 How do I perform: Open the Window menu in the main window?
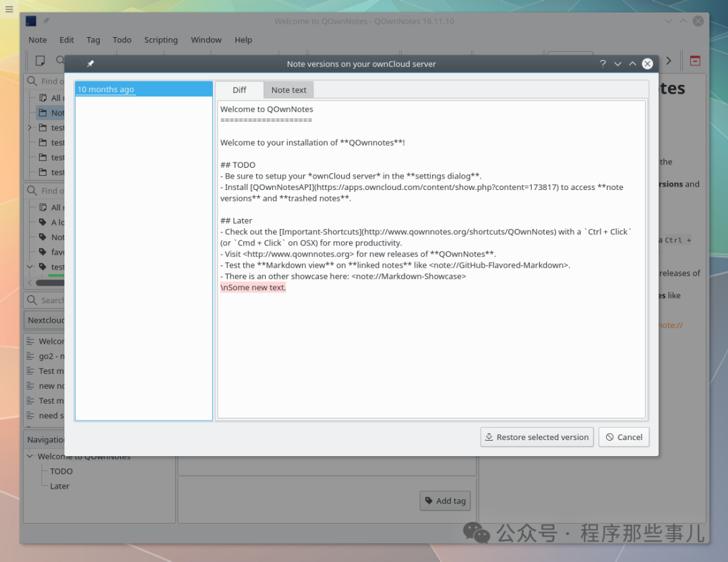coord(206,40)
